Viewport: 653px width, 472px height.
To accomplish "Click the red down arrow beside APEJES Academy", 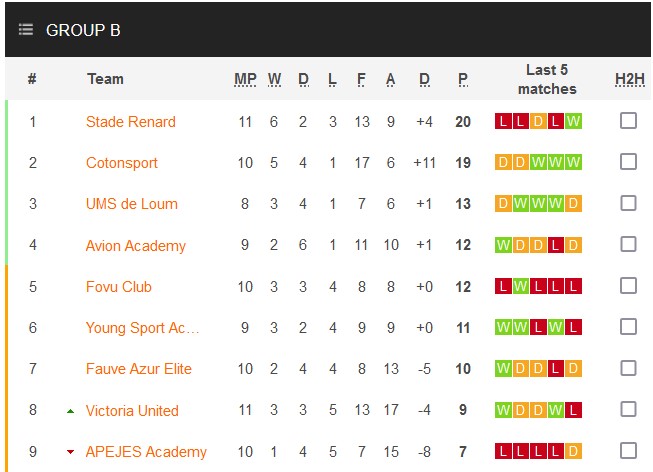I will (x=70, y=452).
